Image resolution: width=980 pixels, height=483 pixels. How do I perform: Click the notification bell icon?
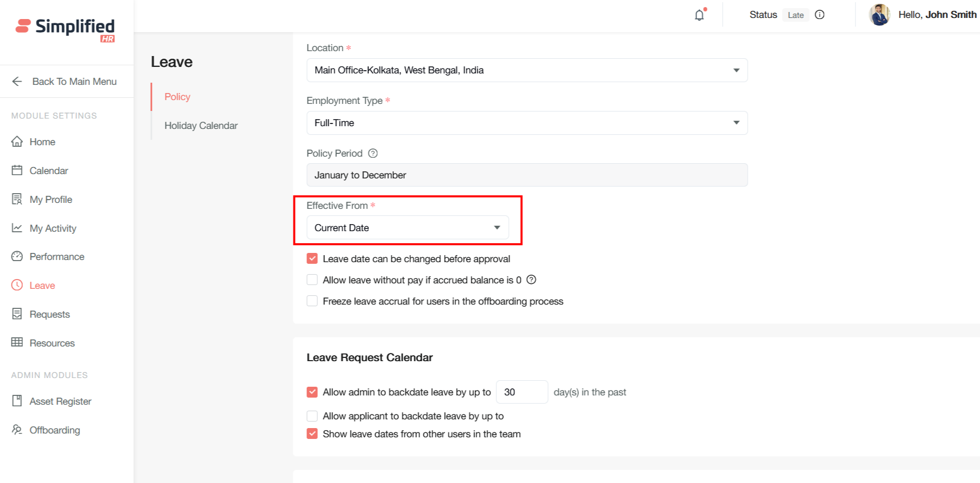699,15
